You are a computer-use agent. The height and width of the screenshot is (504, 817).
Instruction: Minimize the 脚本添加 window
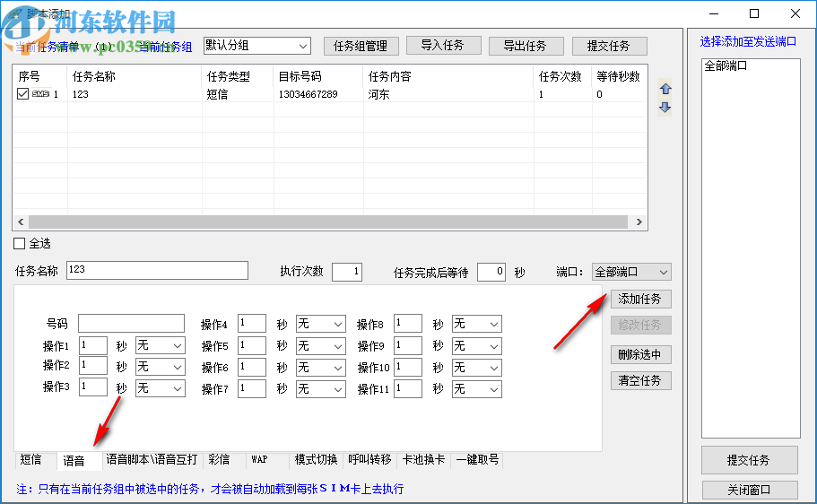(x=714, y=13)
